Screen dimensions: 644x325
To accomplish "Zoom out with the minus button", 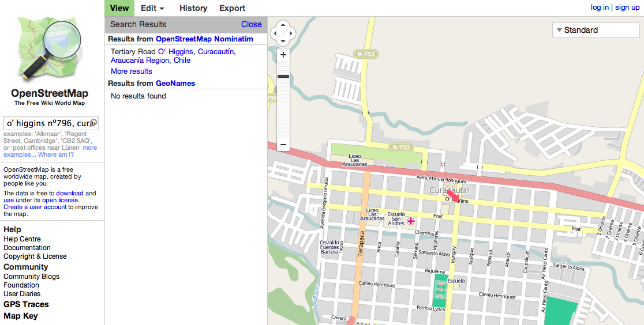I will pyautogui.click(x=283, y=145).
